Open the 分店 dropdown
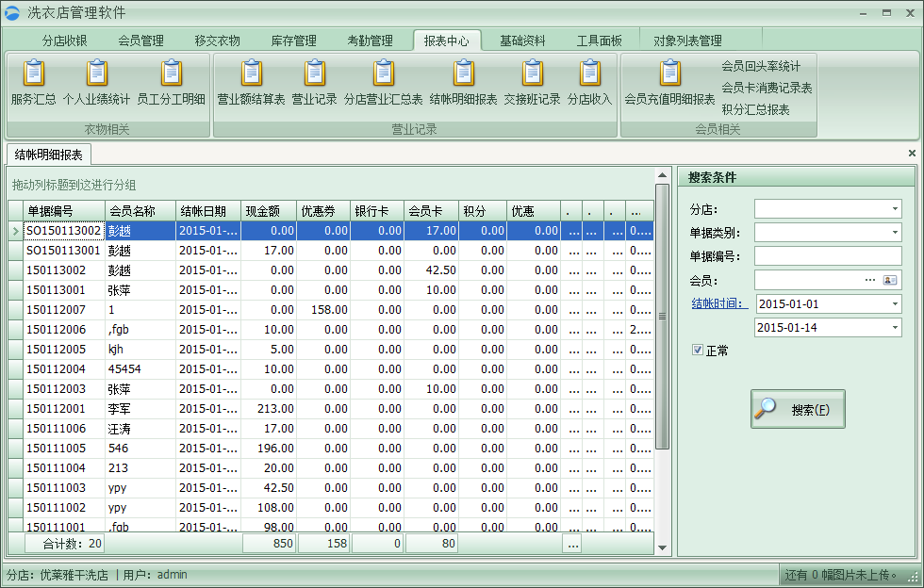The width and height of the screenshot is (924, 588). (x=895, y=208)
